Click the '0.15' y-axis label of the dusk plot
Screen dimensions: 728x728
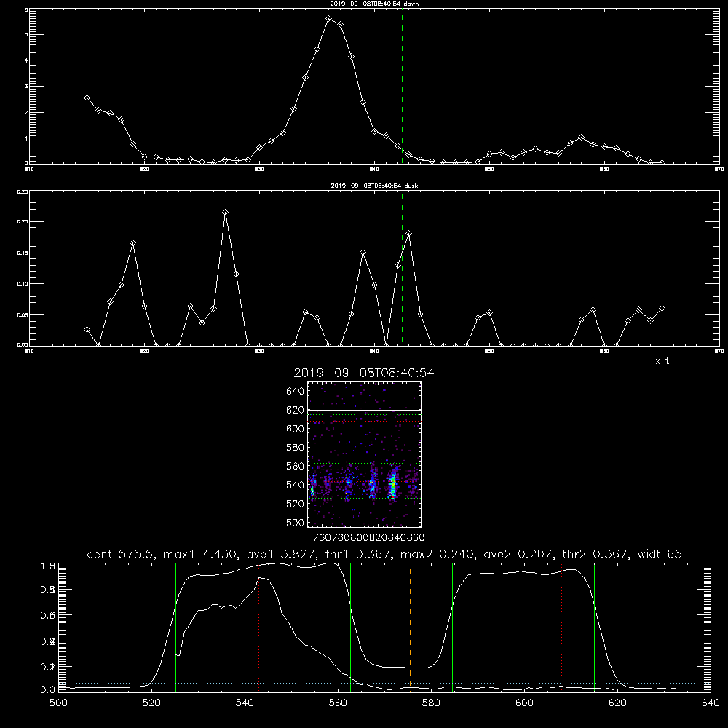23,253
